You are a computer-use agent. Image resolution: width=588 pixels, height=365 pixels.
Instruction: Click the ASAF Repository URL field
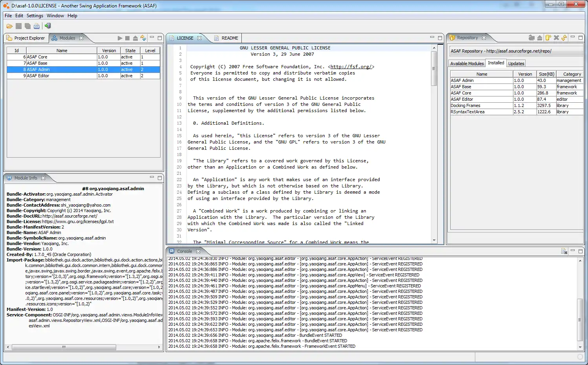coord(516,51)
